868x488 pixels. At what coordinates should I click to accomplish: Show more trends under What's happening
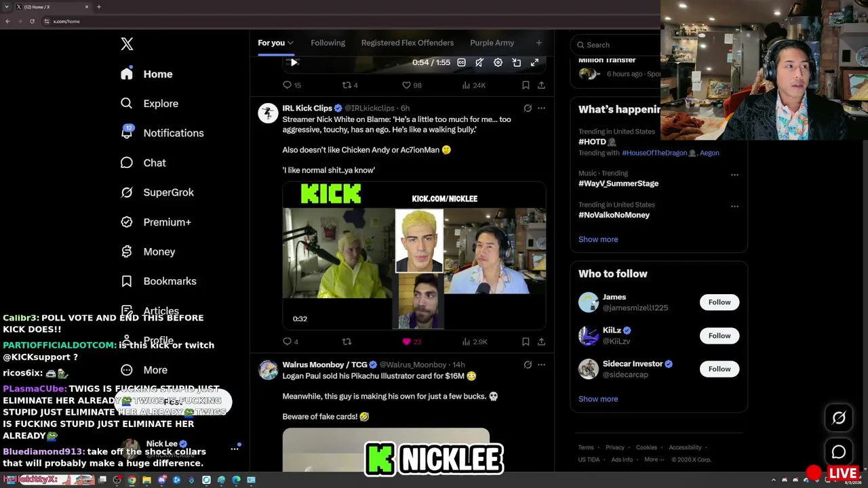pos(598,239)
